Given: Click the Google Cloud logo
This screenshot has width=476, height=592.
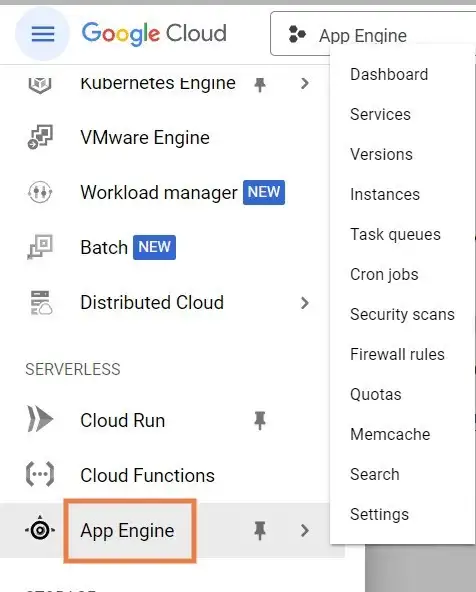Looking at the screenshot, I should [x=154, y=34].
